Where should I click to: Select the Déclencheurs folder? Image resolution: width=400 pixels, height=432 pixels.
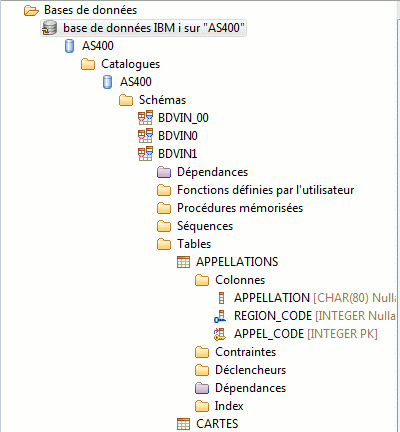(x=251, y=370)
